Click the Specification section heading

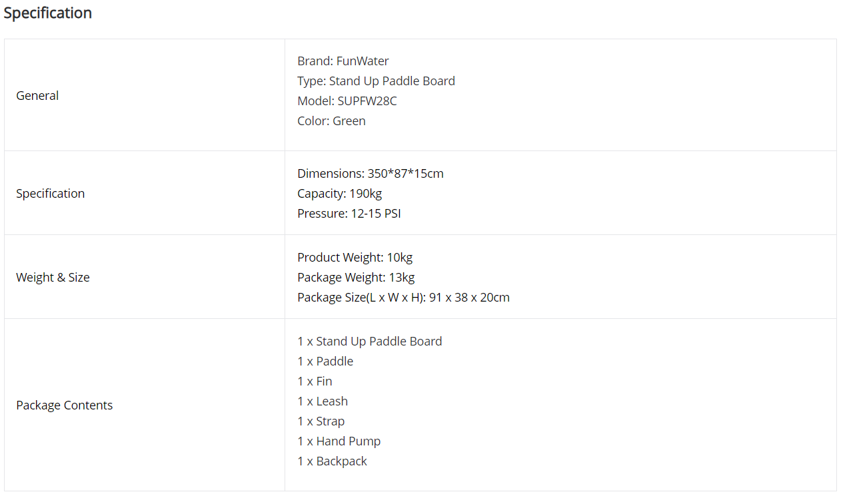click(48, 13)
